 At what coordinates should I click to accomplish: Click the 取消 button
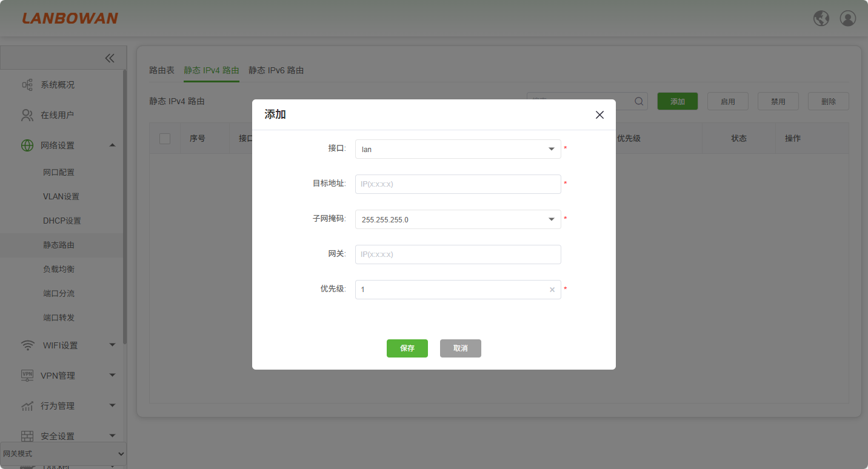point(461,348)
